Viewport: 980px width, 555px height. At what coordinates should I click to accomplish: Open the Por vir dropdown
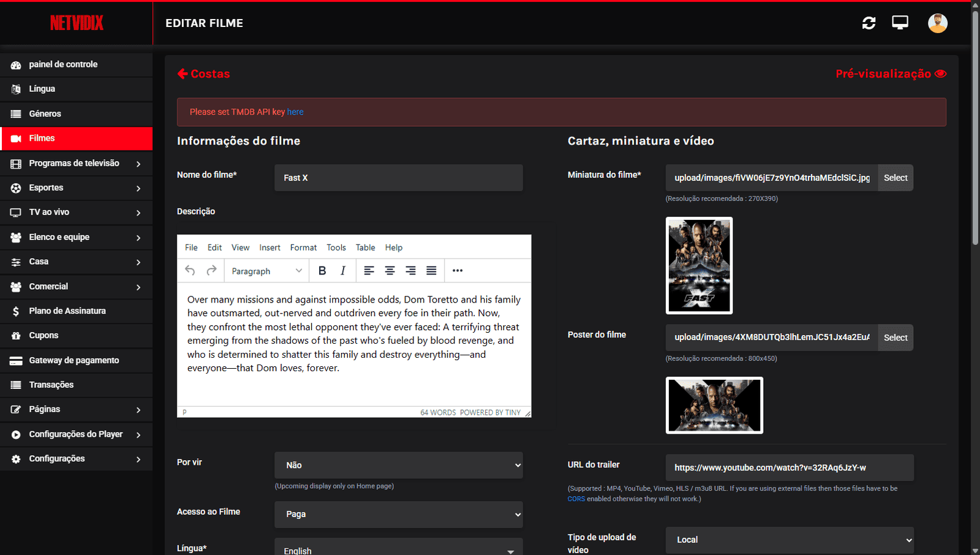398,465
